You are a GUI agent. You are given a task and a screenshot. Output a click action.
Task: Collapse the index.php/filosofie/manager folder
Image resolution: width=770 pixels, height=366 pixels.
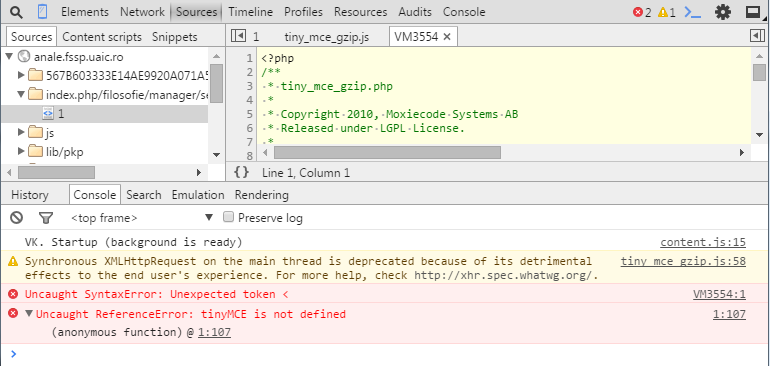21,94
